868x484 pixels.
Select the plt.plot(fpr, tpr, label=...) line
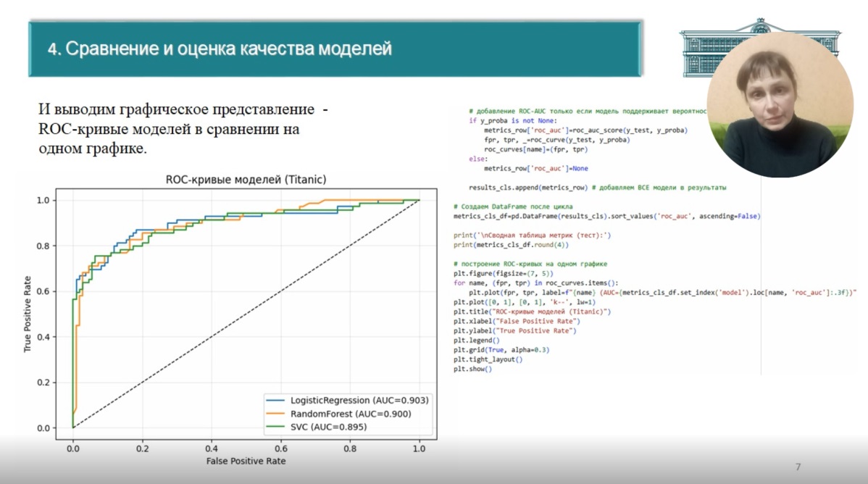point(663,293)
